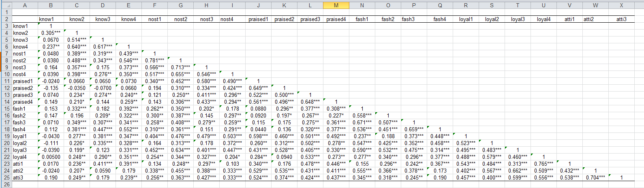Click know1 label in header row 2
Image resolution: width=644 pixels, height=188 pixels.
pos(46,19)
